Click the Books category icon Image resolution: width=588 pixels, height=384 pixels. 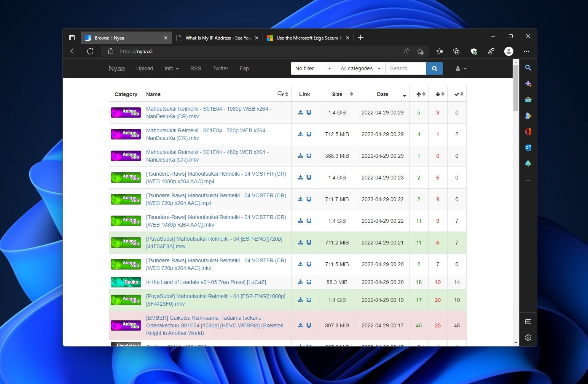tap(126, 282)
